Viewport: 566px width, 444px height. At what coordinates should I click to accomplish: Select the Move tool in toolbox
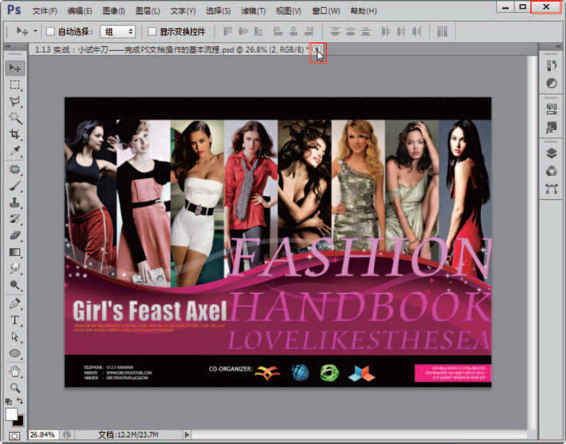[15, 68]
